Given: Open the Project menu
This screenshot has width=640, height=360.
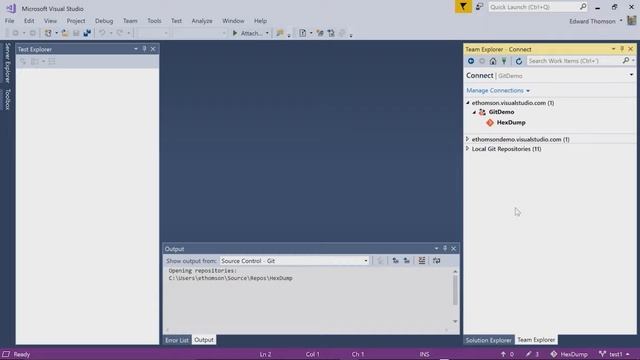Looking at the screenshot, I should [76, 21].
